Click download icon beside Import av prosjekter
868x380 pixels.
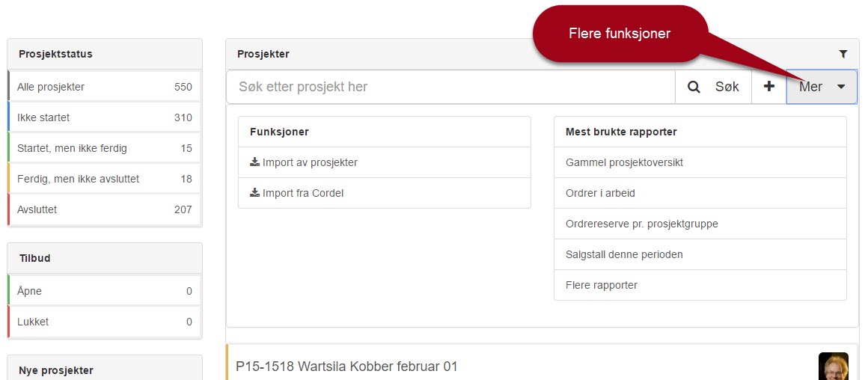254,162
